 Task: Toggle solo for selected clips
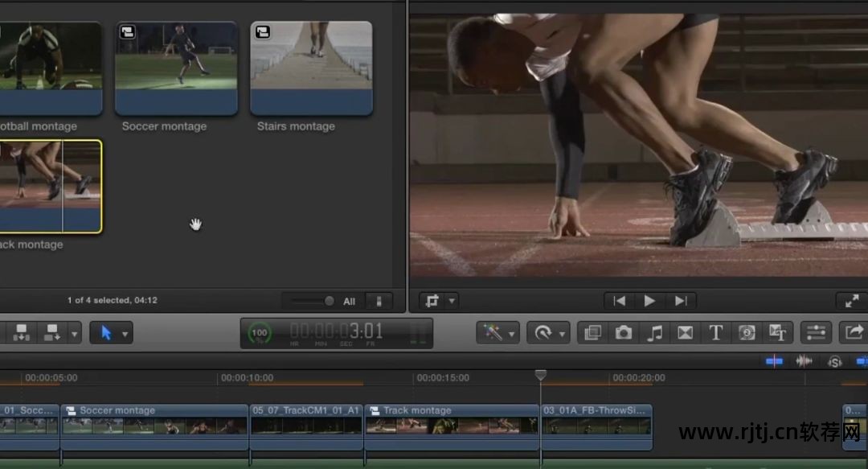(x=835, y=361)
